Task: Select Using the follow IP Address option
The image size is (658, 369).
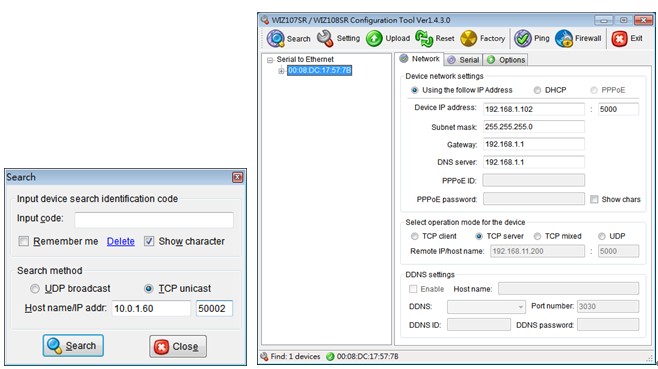Action: tap(415, 90)
